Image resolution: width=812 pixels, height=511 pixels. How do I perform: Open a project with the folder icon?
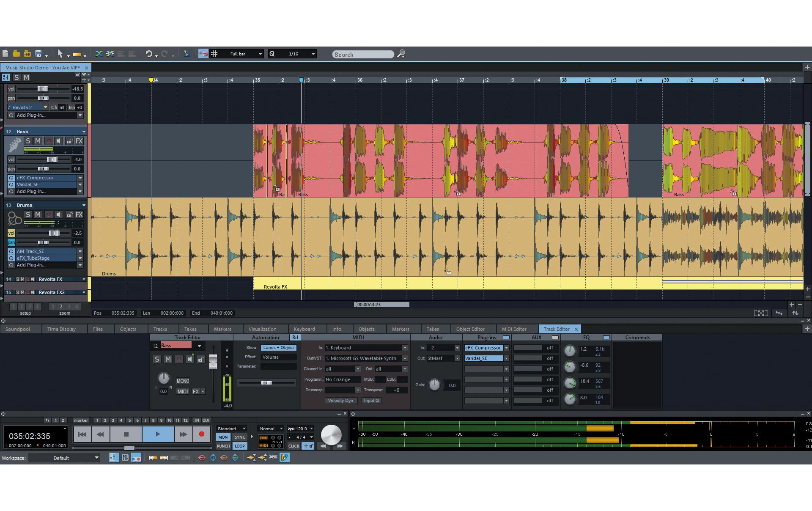pyautogui.click(x=16, y=54)
